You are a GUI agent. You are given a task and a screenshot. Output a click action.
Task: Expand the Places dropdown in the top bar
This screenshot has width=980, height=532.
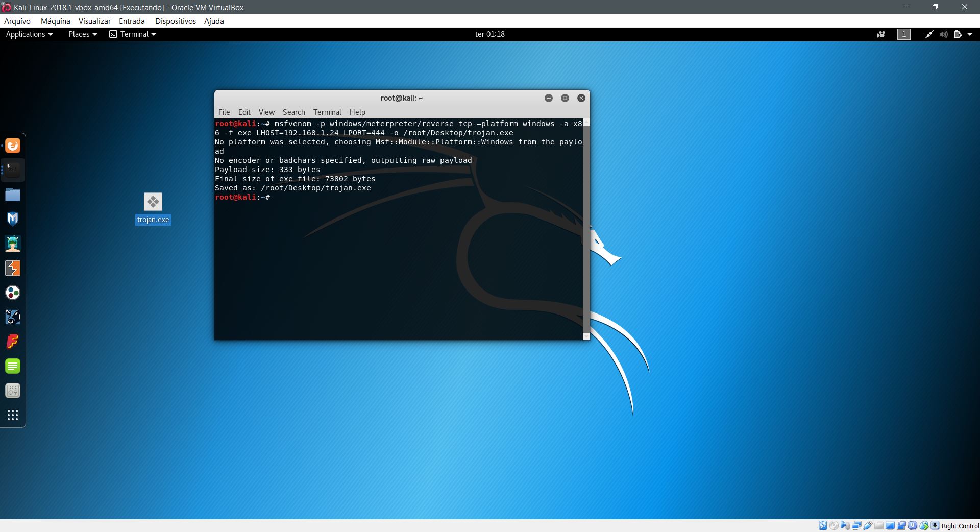82,34
